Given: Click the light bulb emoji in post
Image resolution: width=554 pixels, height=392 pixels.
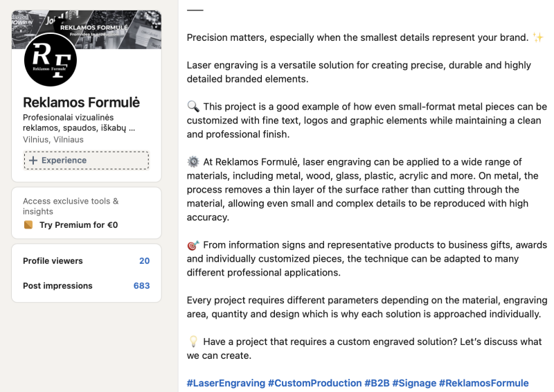Looking at the screenshot, I should [193, 341].
